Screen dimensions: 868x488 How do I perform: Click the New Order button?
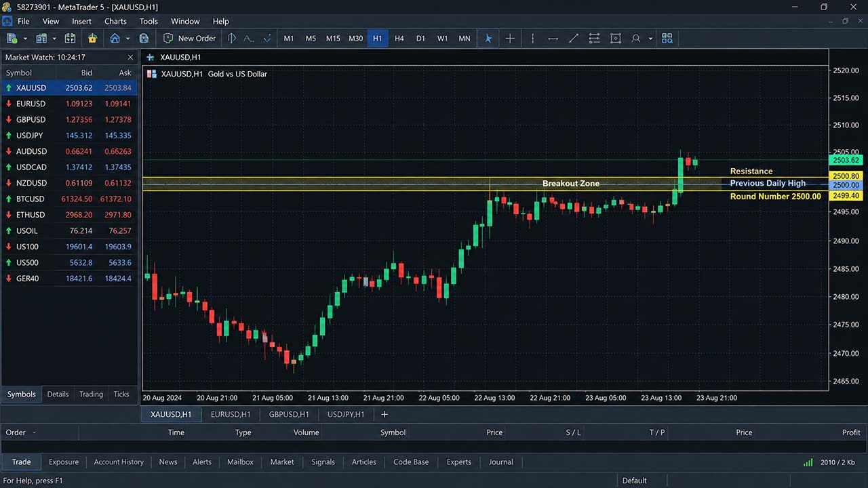[x=190, y=39]
